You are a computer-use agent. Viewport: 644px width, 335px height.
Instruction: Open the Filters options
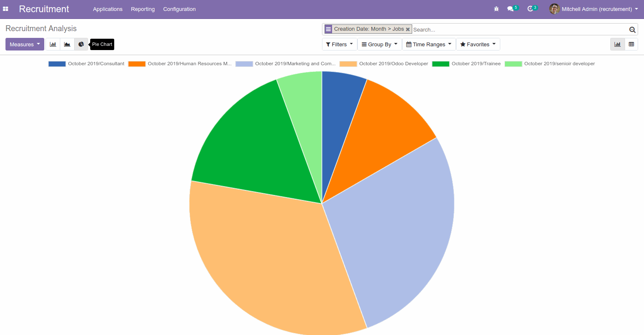tap(339, 44)
